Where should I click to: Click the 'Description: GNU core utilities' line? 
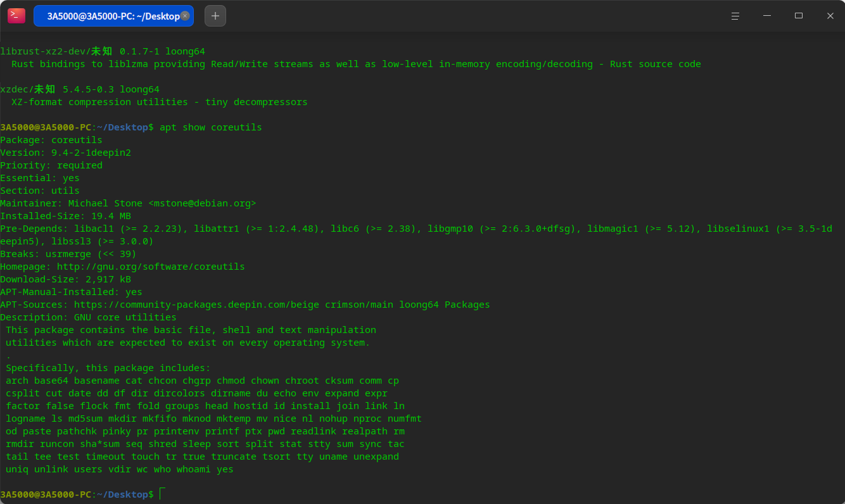point(89,317)
